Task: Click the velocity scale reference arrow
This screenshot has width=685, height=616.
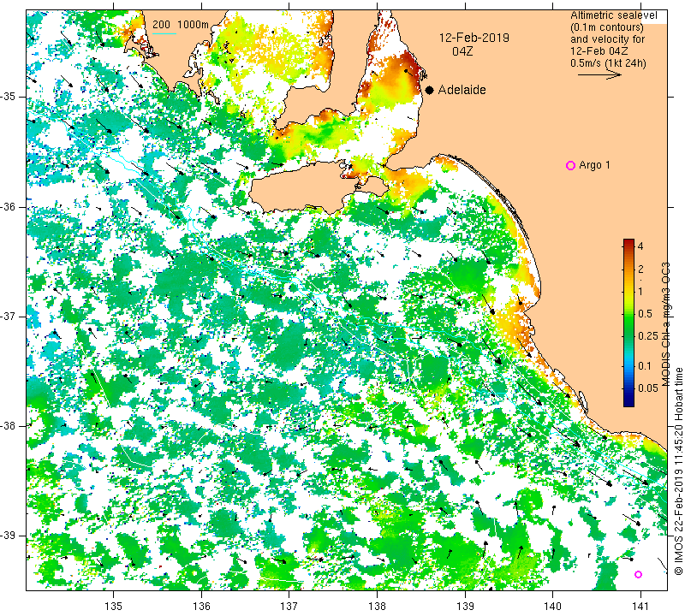Action: pyautogui.click(x=599, y=74)
